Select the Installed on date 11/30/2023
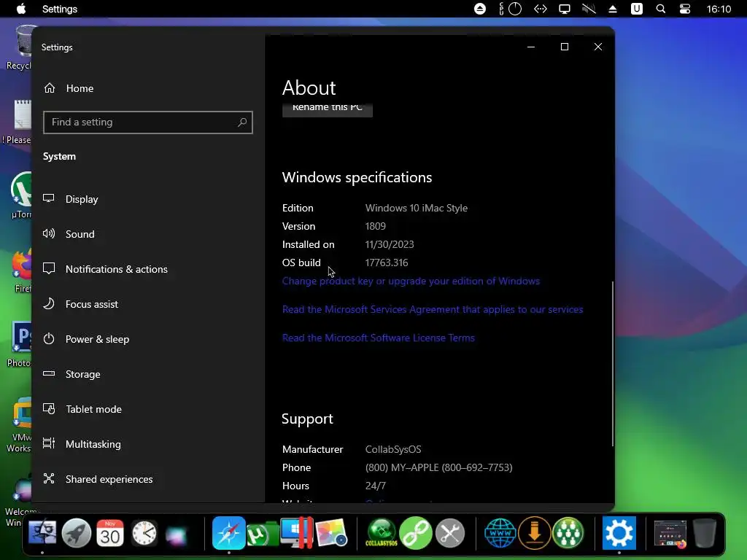The width and height of the screenshot is (747, 560). click(x=390, y=244)
